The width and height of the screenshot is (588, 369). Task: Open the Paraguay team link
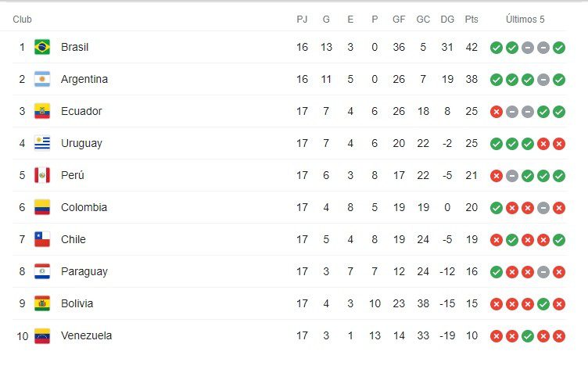(x=84, y=272)
